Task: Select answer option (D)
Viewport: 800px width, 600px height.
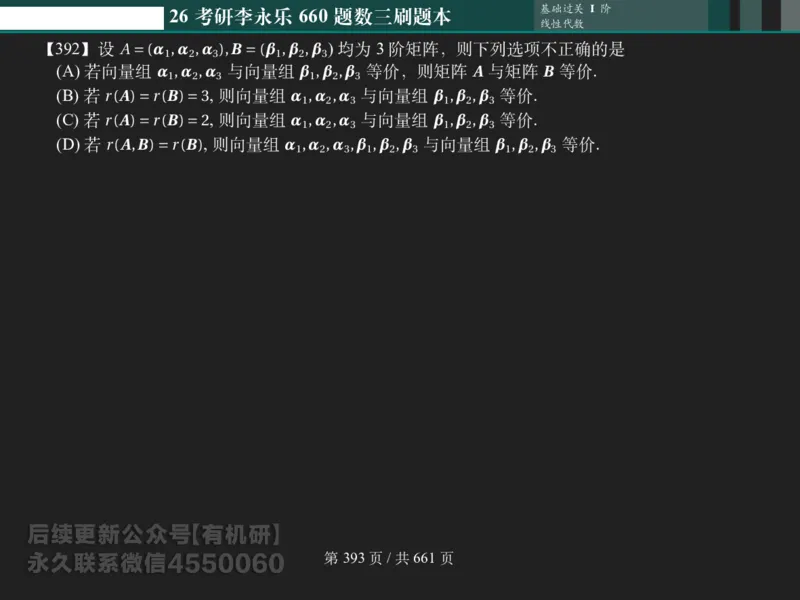Action: [x=330, y=147]
